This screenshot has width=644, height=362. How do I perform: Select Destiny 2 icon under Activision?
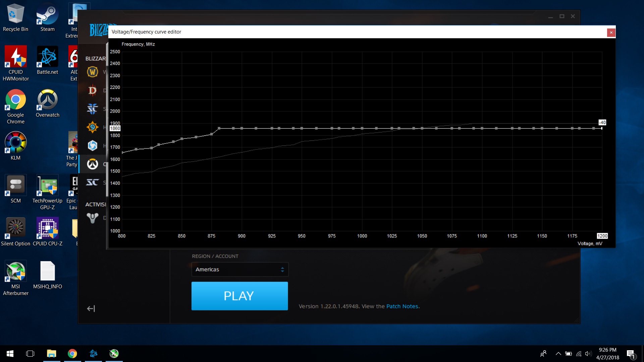[x=93, y=218]
